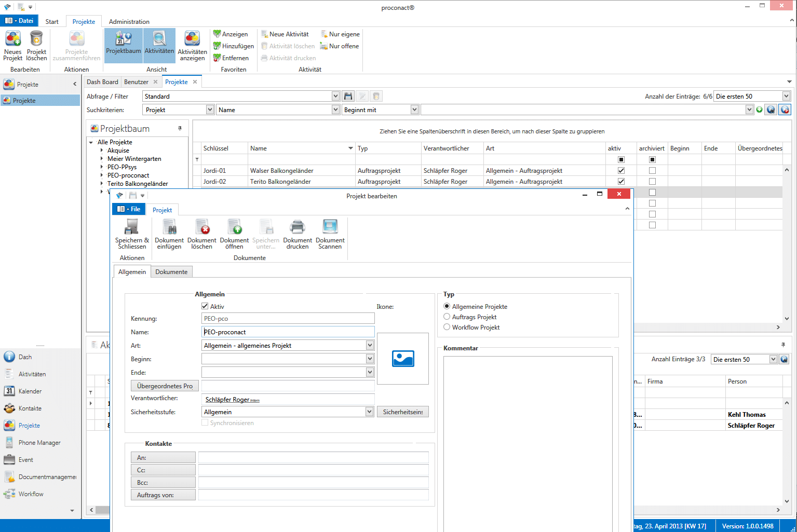Toggle the Aktivitäten view button

point(159,46)
